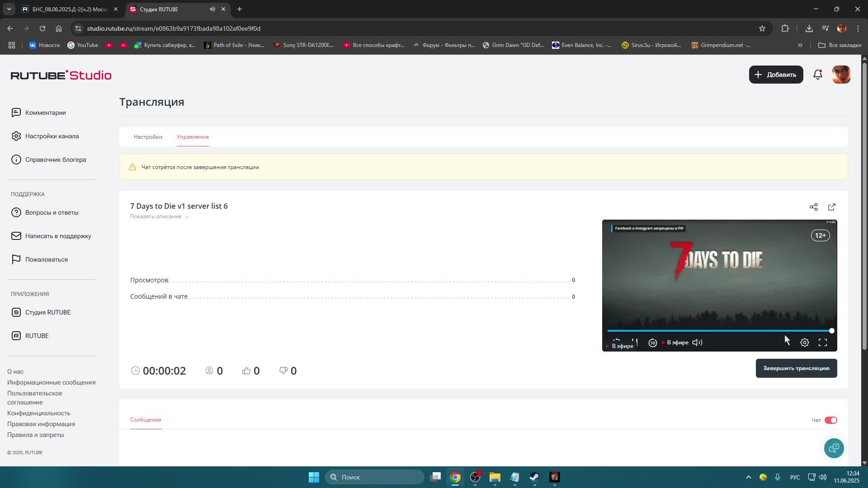Click the profile avatar
The image size is (868, 488).
click(x=841, y=75)
